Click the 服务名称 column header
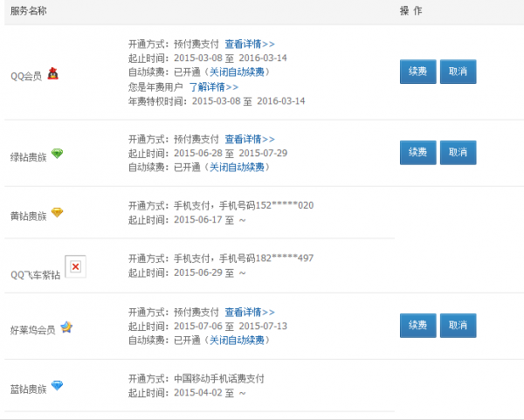 point(29,11)
